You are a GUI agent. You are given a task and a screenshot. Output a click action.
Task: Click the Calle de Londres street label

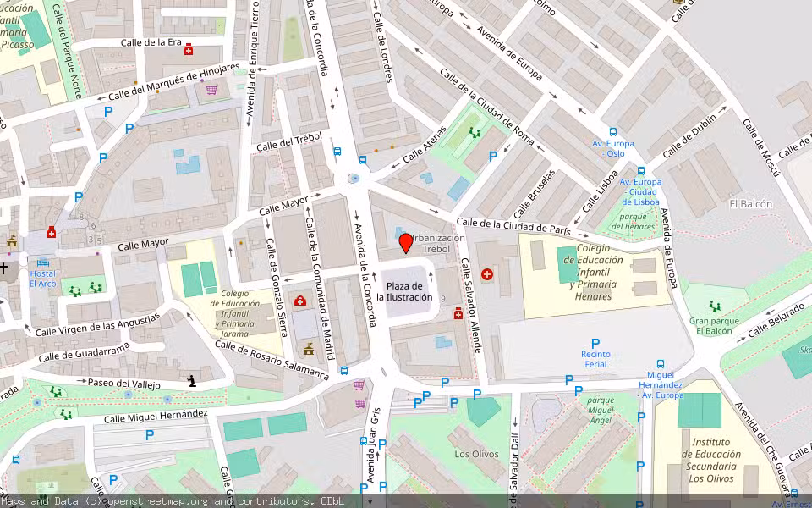tap(382, 47)
